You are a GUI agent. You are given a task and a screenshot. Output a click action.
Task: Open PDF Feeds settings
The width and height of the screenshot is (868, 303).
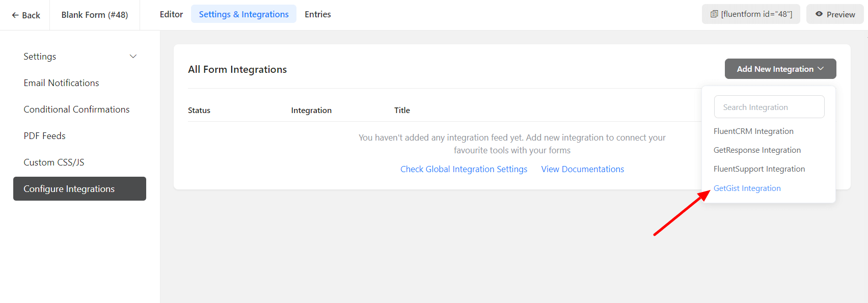pos(44,136)
